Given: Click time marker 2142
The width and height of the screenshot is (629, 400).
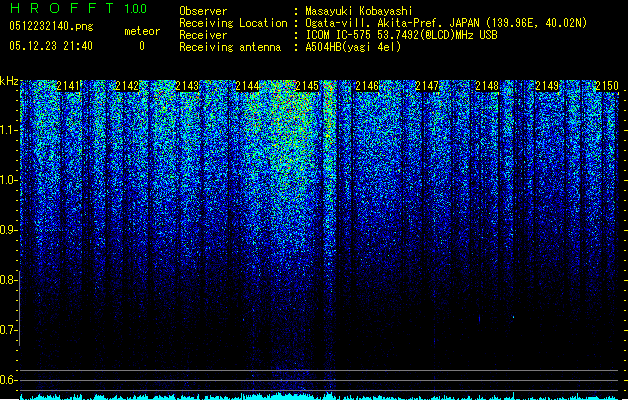Looking at the screenshot, I should point(127,86).
